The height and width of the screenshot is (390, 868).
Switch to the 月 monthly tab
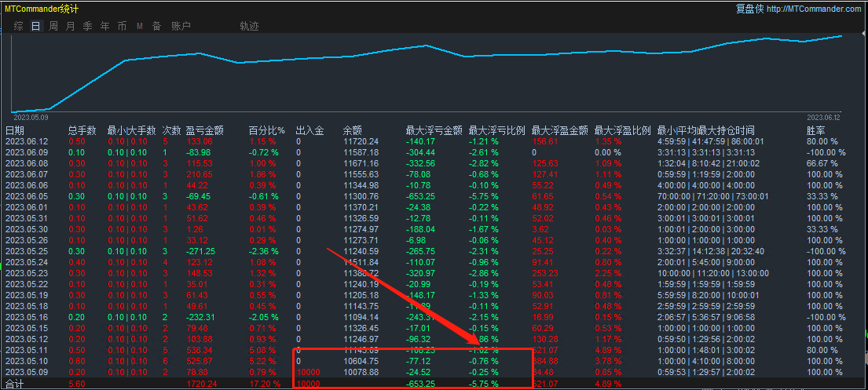tap(71, 26)
